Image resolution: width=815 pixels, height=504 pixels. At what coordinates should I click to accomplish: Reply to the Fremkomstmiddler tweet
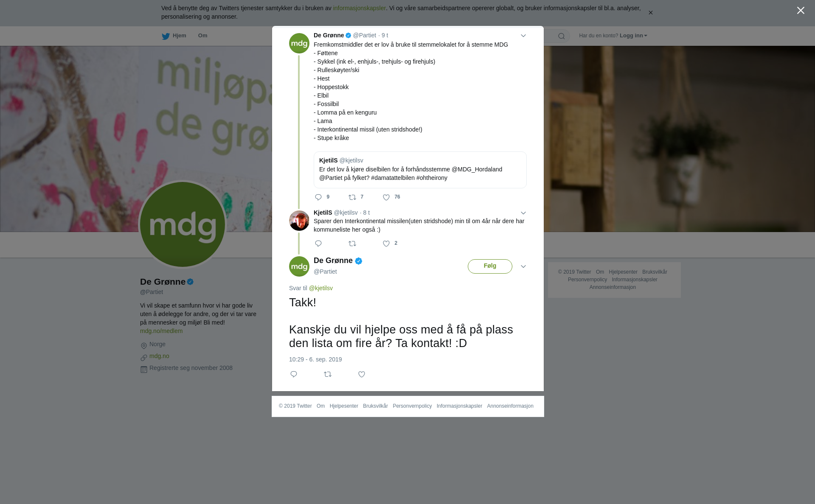(318, 197)
